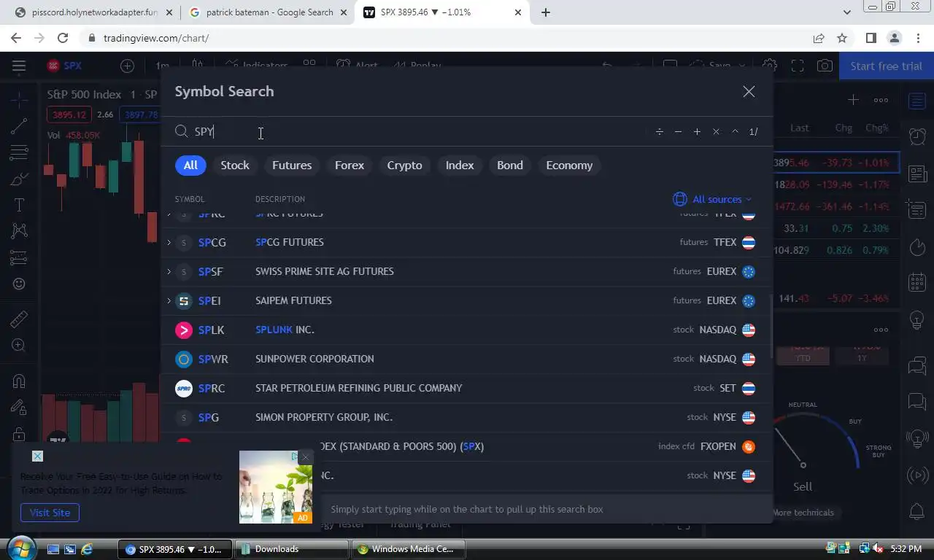Insert the minus operator in search

click(678, 132)
